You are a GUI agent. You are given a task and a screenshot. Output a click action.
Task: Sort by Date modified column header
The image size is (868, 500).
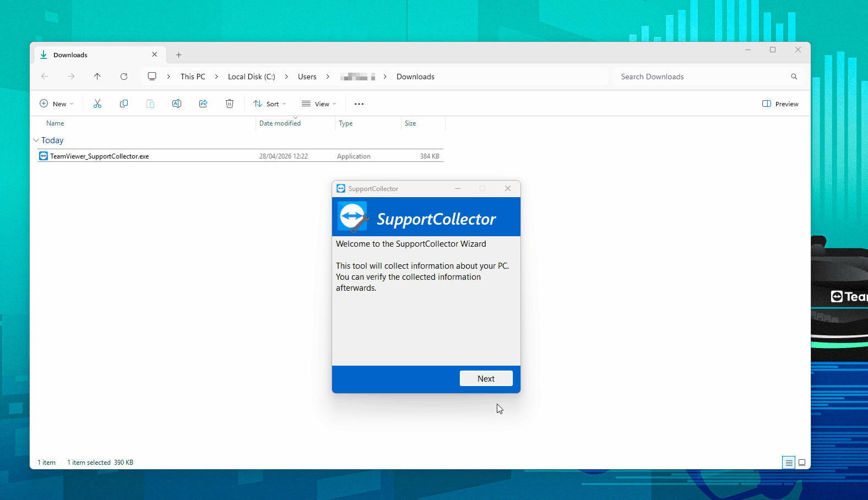[x=280, y=123]
